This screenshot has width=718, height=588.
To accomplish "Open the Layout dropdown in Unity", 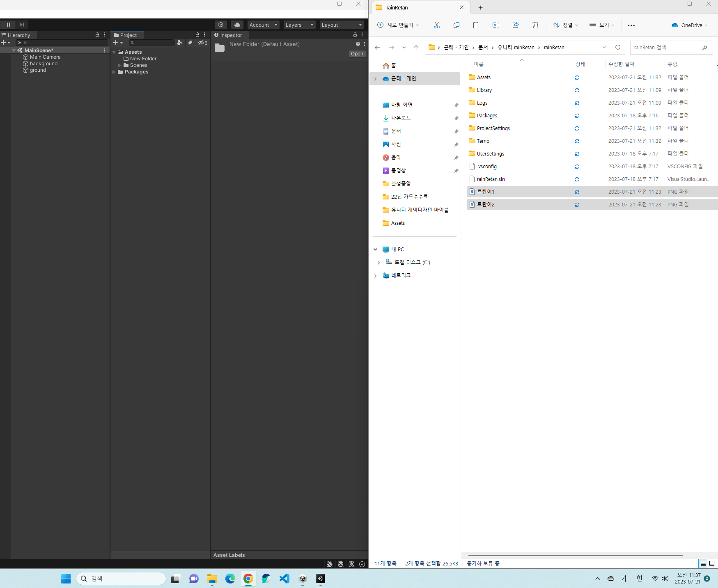I will (342, 25).
